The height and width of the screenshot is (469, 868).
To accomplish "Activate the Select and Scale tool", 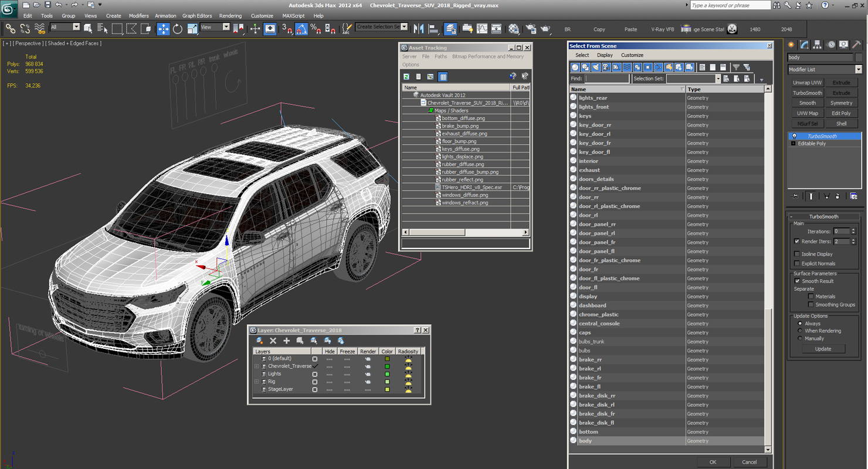I will pos(192,28).
